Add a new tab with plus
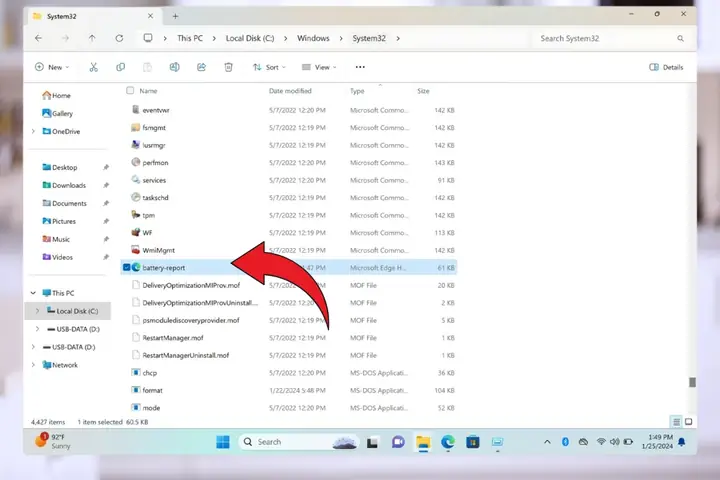Screen dimensions: 720x480 (x=175, y=16)
